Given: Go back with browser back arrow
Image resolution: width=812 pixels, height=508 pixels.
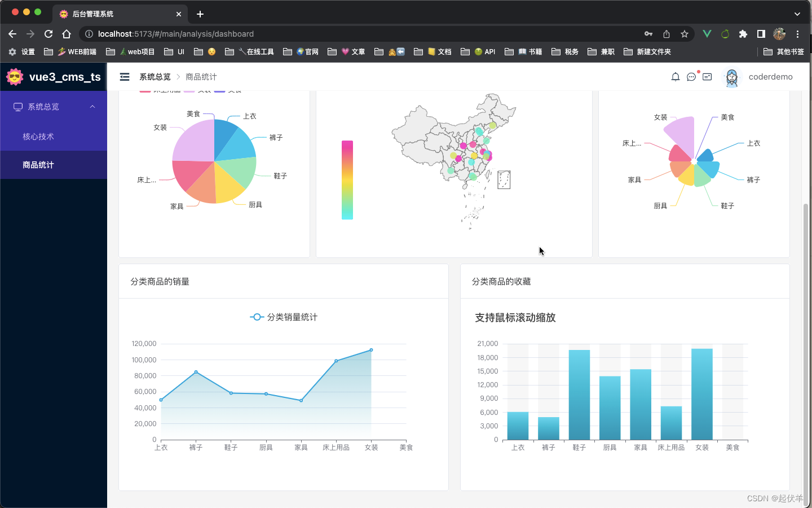Looking at the screenshot, I should (x=12, y=34).
